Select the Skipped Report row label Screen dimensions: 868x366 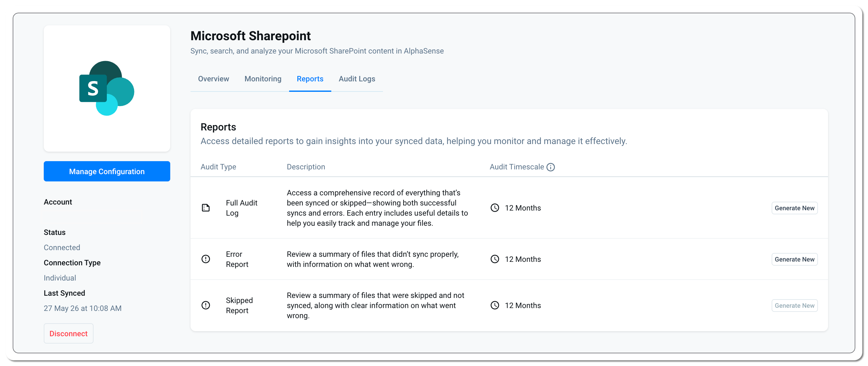coord(239,306)
